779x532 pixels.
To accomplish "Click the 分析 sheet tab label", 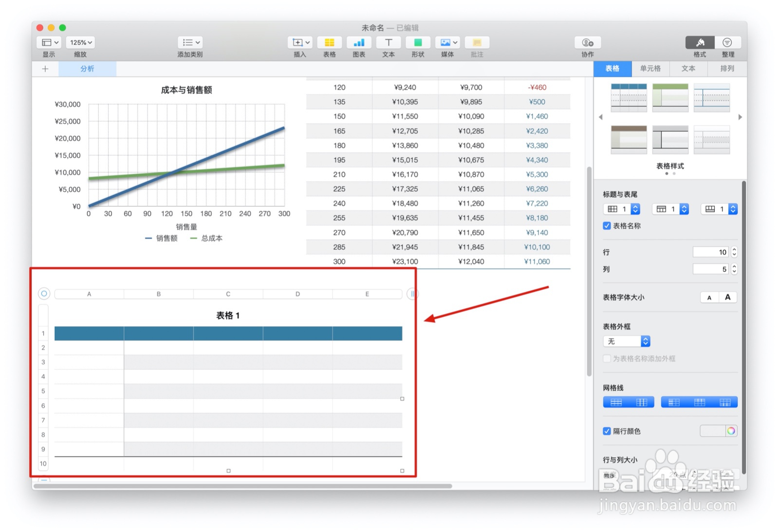I will point(87,69).
